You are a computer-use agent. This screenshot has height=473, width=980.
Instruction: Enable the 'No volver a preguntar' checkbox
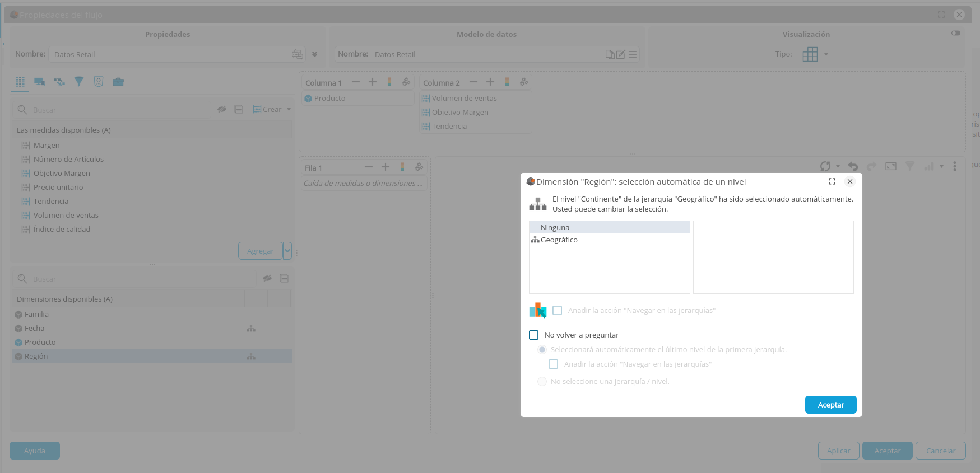534,335
